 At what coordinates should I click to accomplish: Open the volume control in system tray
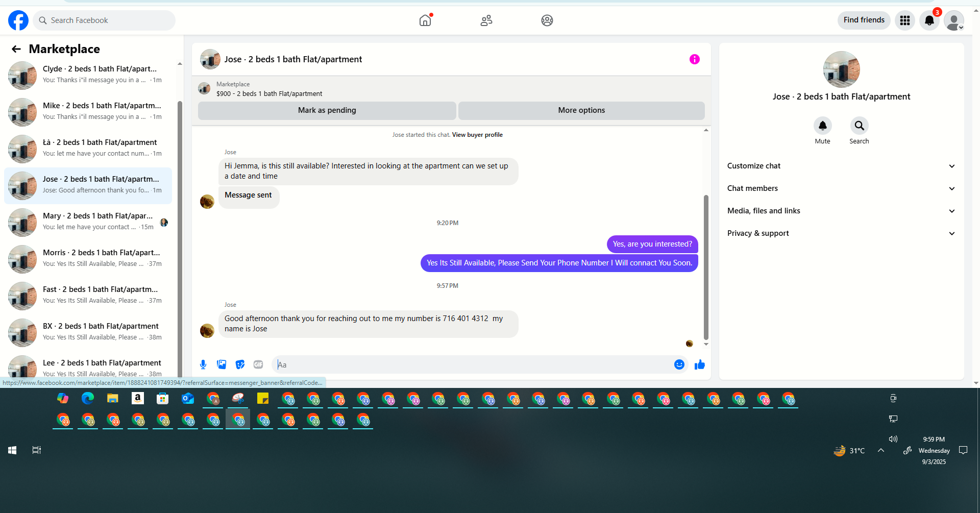[x=893, y=439]
